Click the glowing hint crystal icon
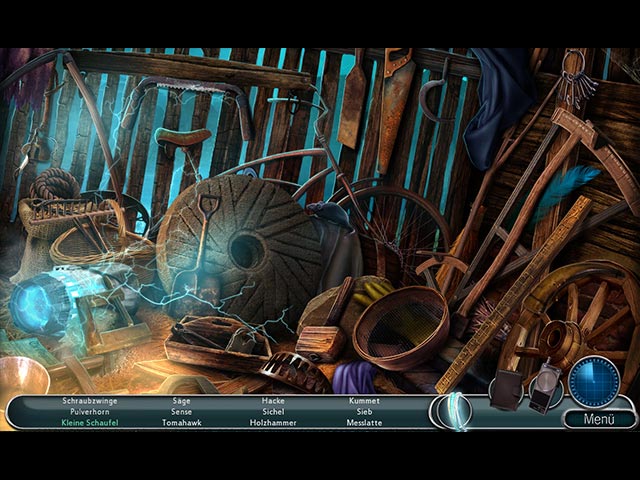 pos(455,411)
